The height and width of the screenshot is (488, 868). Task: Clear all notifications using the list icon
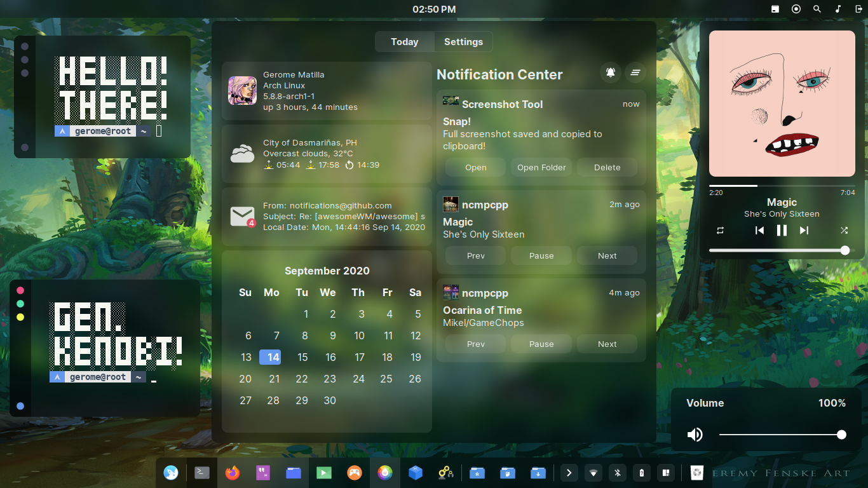[635, 72]
